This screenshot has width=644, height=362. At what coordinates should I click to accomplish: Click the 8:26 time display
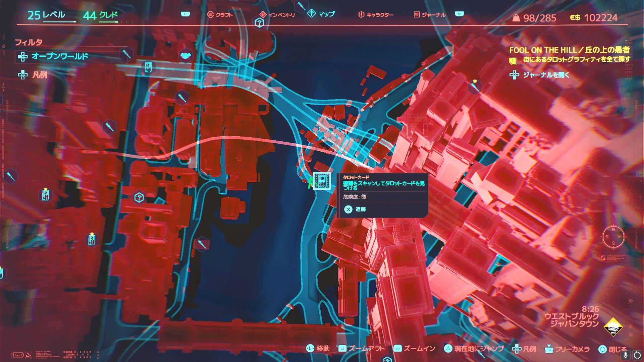[x=590, y=309]
